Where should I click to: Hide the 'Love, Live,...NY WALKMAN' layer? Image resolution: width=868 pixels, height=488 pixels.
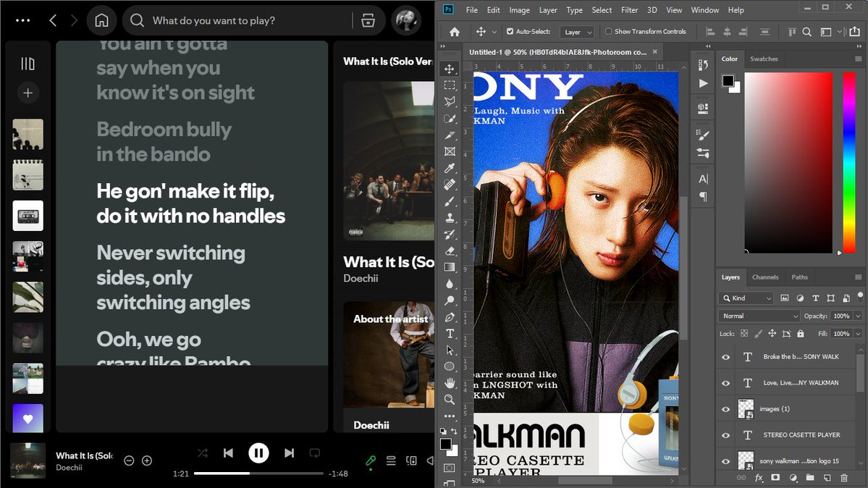(725, 383)
